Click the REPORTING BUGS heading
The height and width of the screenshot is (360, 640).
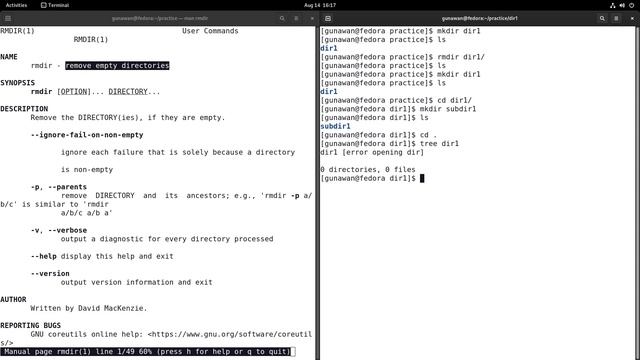pyautogui.click(x=31, y=325)
